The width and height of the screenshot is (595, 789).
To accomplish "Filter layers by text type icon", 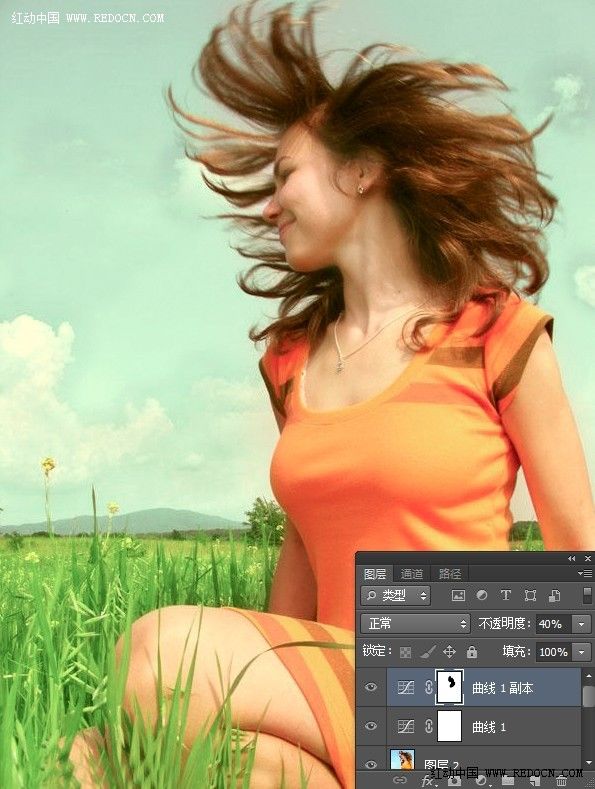I will click(x=505, y=595).
